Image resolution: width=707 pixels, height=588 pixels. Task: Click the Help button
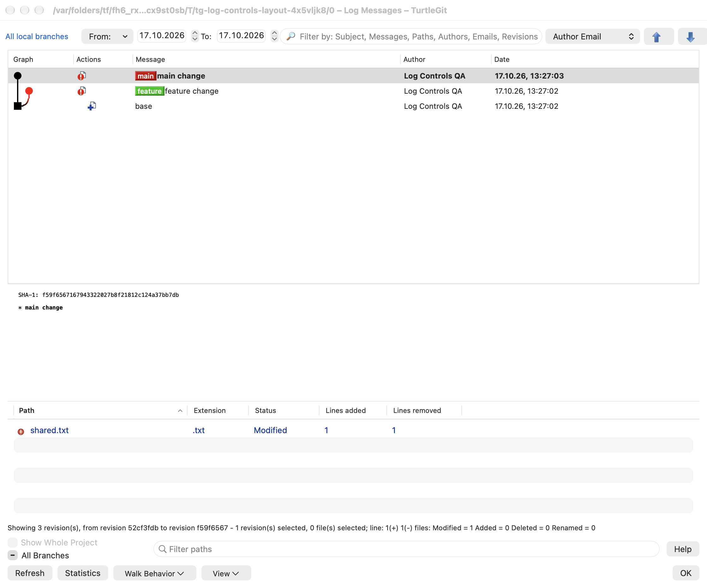[683, 549]
